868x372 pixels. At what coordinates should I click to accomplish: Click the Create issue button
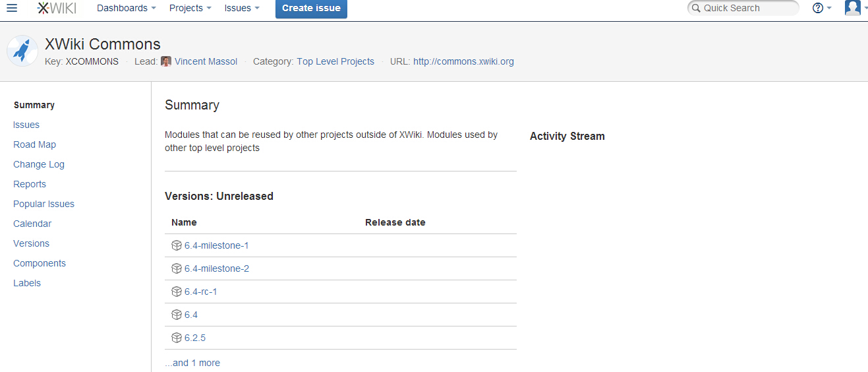[x=311, y=9]
